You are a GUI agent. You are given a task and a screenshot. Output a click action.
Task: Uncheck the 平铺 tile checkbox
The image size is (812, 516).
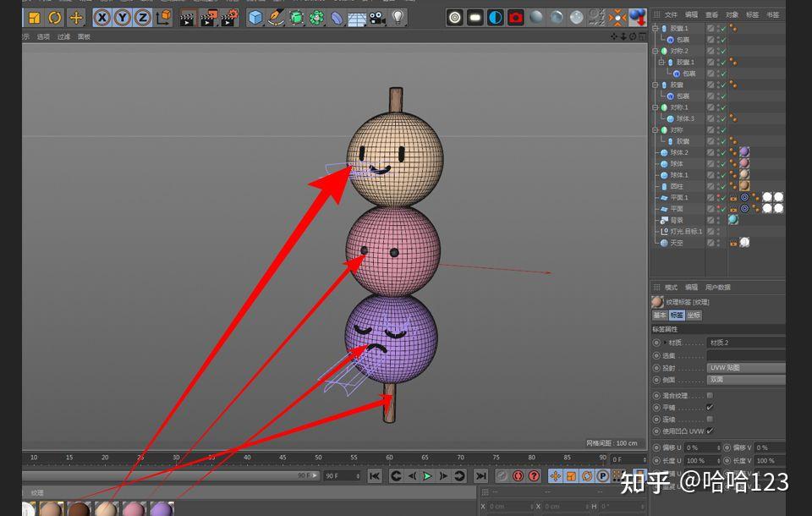710,407
